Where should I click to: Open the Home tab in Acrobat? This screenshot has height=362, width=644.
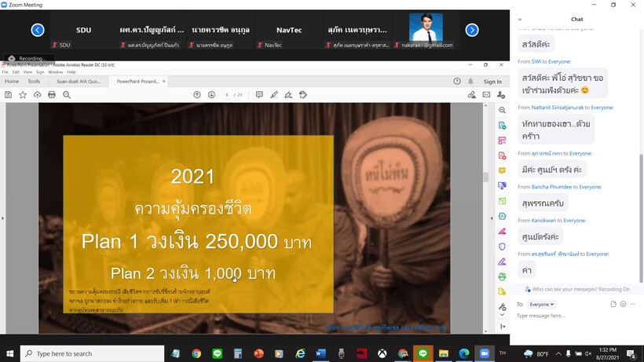(x=12, y=81)
